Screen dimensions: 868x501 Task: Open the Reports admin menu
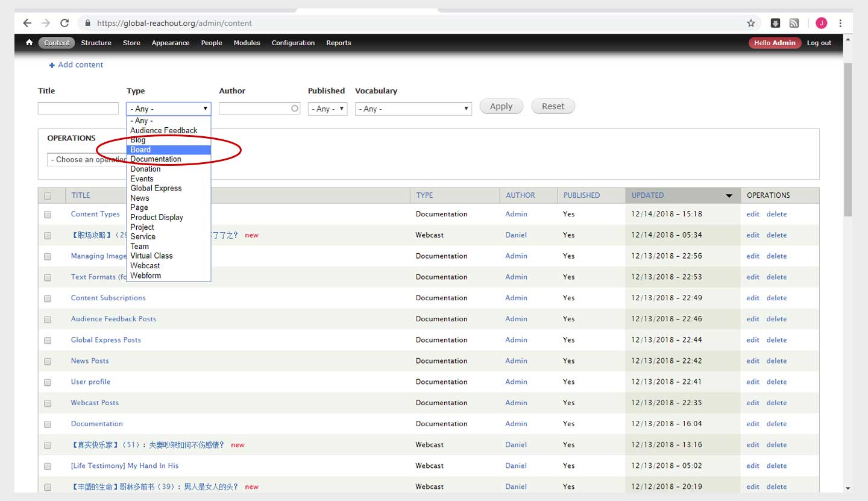[339, 43]
